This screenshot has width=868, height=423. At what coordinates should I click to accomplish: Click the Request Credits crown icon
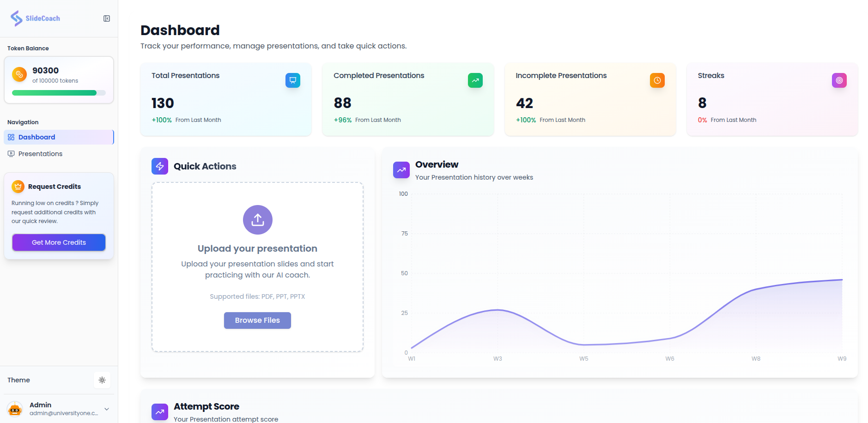coord(18,187)
